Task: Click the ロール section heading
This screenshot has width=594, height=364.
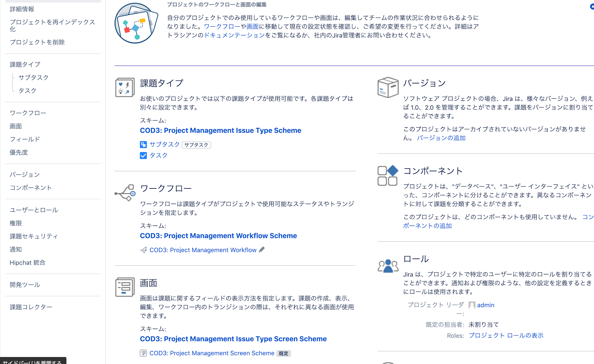Action: coord(416,259)
